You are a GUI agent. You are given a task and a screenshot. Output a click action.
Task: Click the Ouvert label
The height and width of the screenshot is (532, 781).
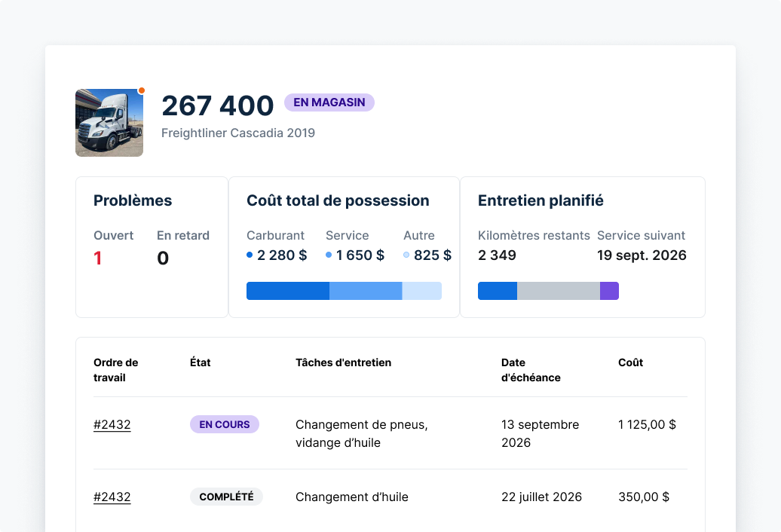click(x=114, y=235)
